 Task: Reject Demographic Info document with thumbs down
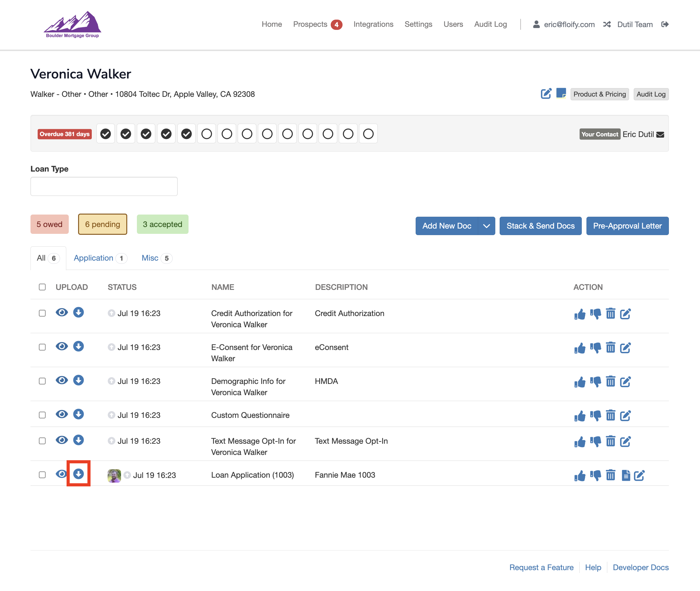tap(595, 382)
